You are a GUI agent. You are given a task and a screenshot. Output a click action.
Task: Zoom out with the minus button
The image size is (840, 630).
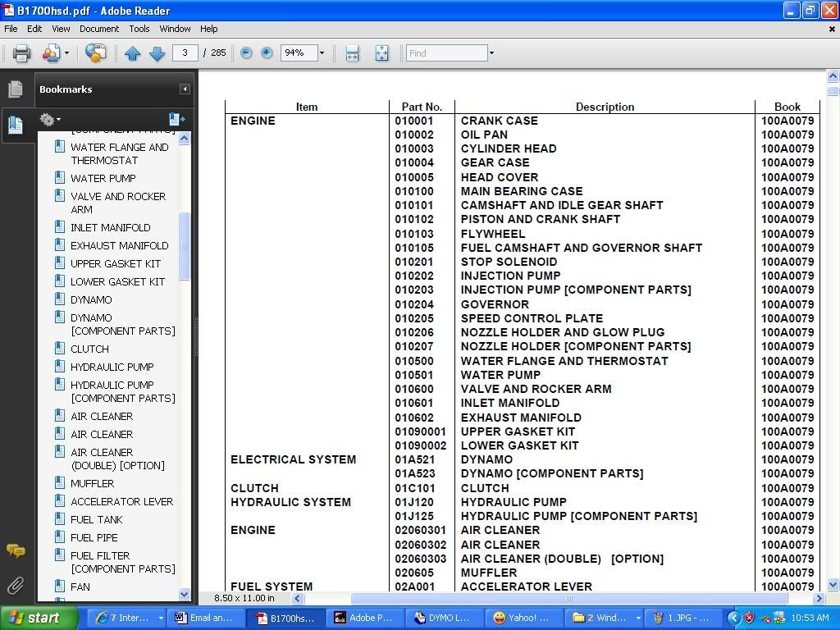coord(246,52)
